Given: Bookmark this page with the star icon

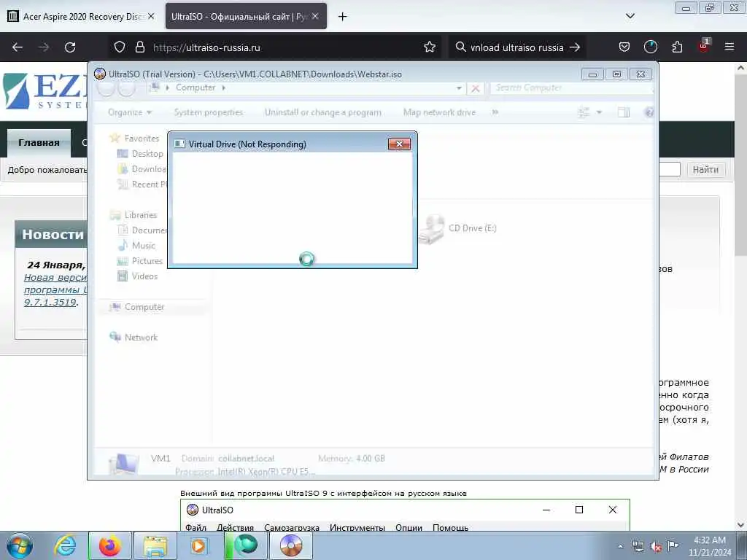Looking at the screenshot, I should (x=429, y=47).
